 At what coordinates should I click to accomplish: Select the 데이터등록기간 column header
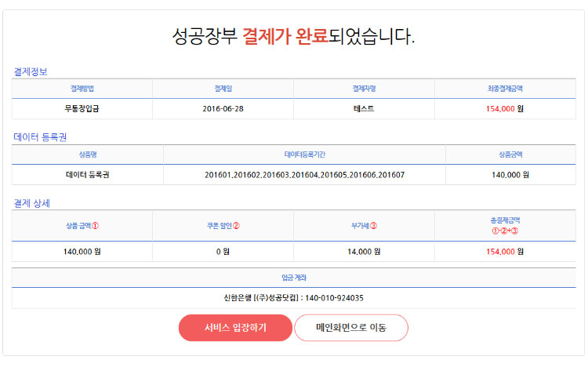point(304,155)
